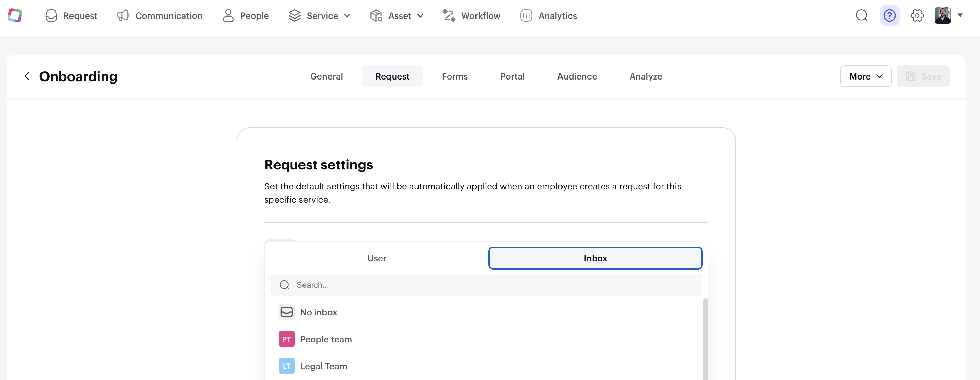
Task: Open the Analyze tab
Action: 645,76
